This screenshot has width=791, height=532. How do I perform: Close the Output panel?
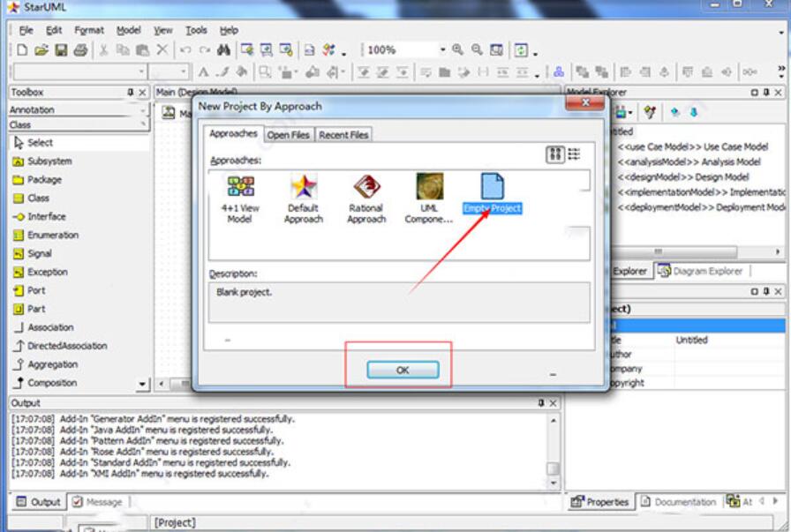click(x=554, y=403)
